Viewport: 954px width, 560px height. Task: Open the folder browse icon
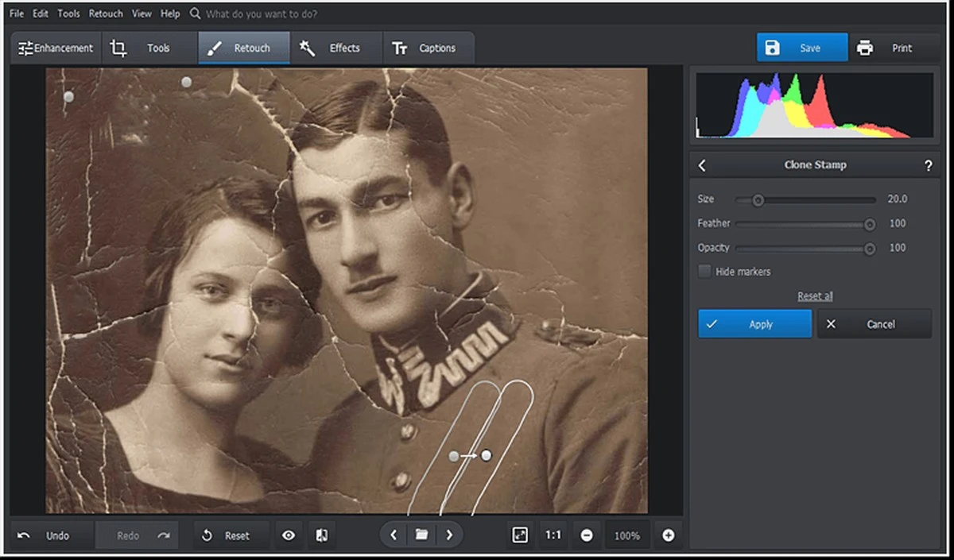(421, 535)
